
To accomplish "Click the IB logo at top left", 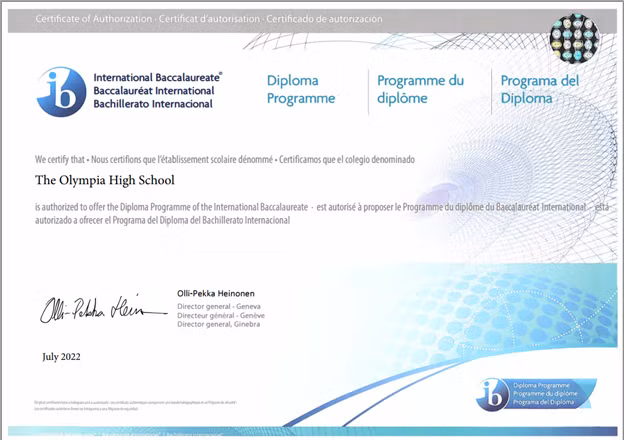I will click(61, 91).
